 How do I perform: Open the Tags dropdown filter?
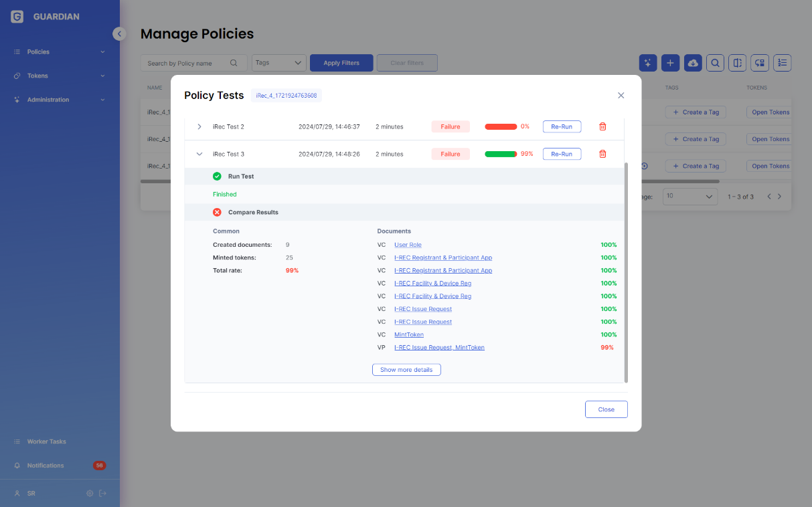pos(279,63)
